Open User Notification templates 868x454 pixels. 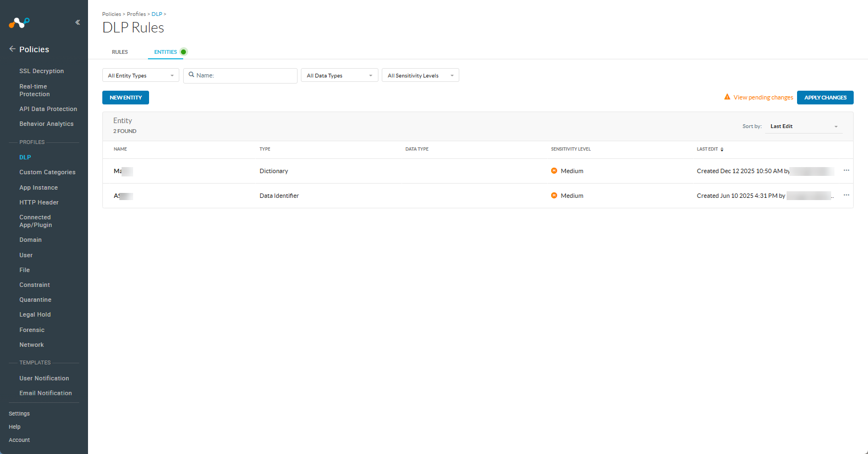pos(44,378)
